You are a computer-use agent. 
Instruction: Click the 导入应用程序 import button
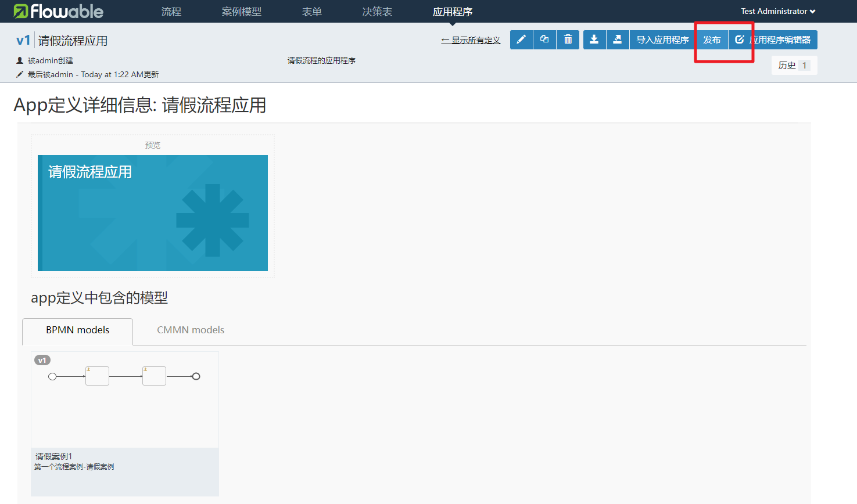click(662, 39)
